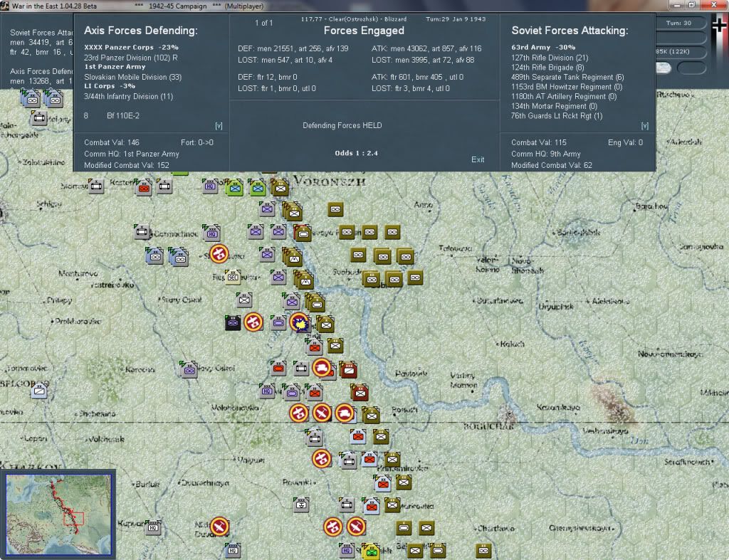
Task: Click the 'Odds 1 : 2.4' result text
Action: [x=356, y=153]
